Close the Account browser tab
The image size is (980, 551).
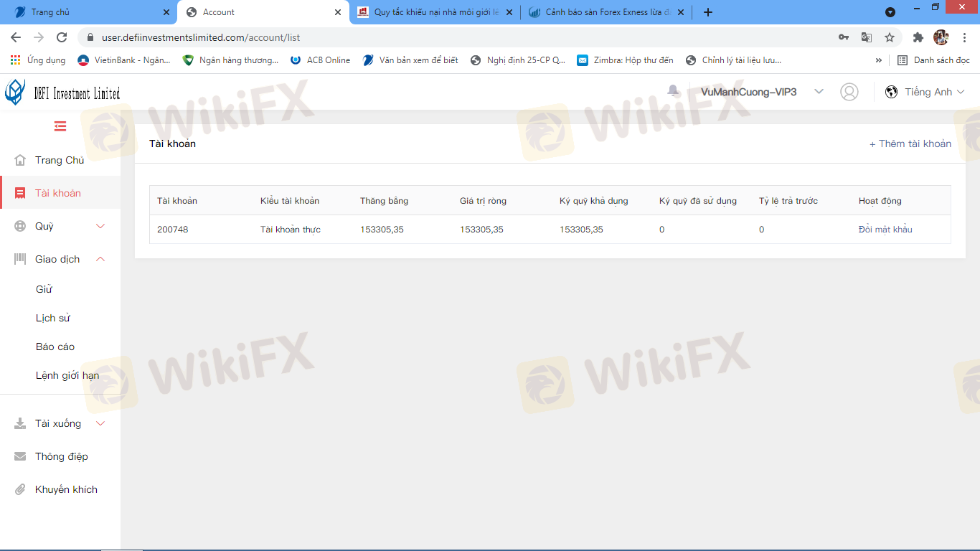point(338,12)
